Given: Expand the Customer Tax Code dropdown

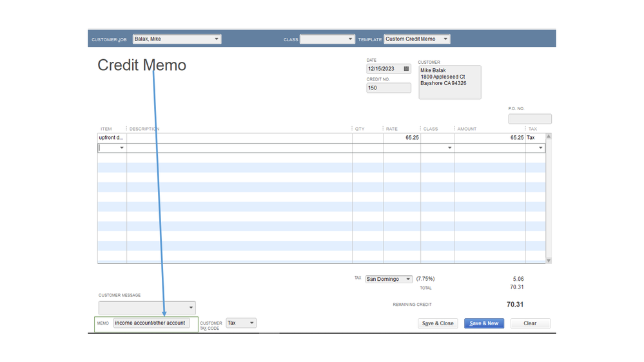Looking at the screenshot, I should pos(252,323).
